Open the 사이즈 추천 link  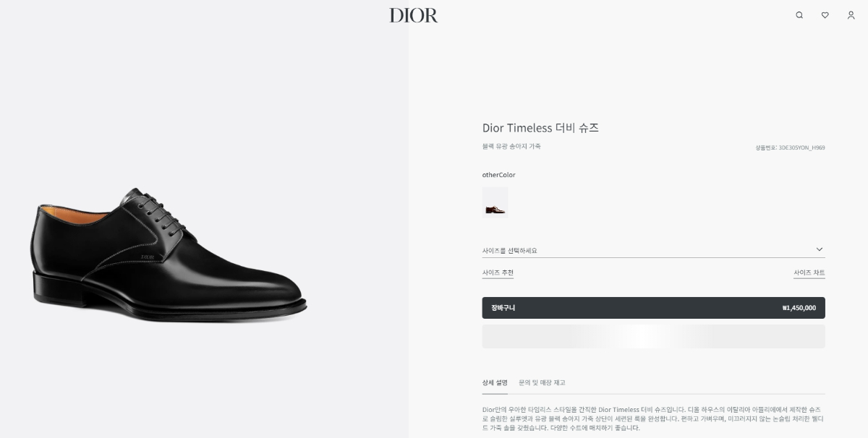coord(498,272)
